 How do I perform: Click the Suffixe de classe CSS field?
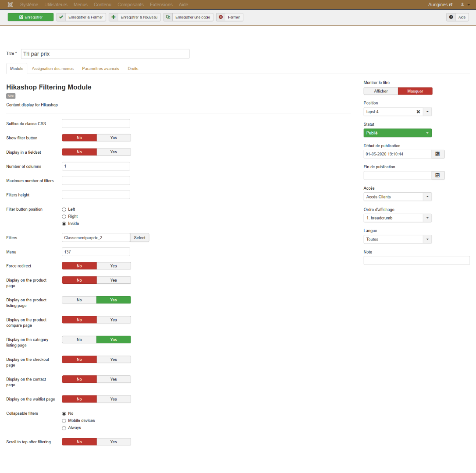96,124
